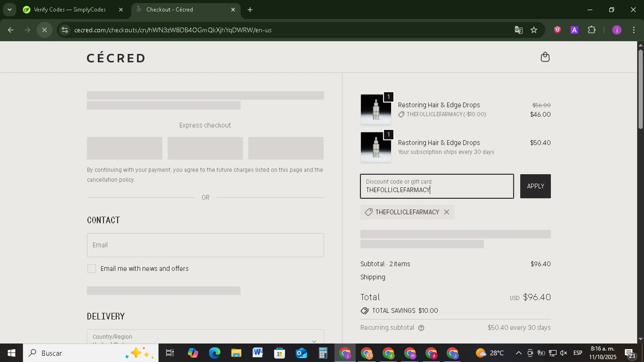Click the CÉCRED logo

point(116,58)
